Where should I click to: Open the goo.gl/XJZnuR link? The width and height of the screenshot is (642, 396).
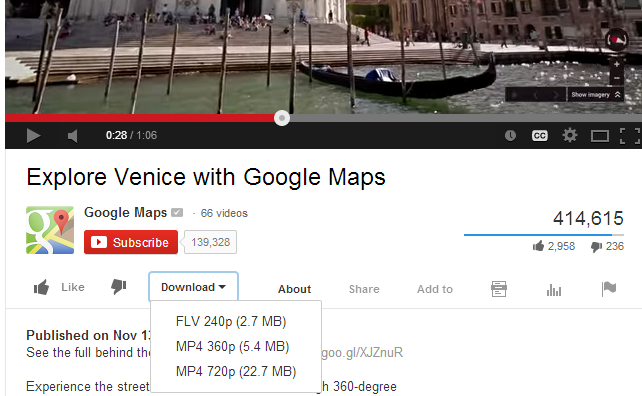tap(362, 353)
